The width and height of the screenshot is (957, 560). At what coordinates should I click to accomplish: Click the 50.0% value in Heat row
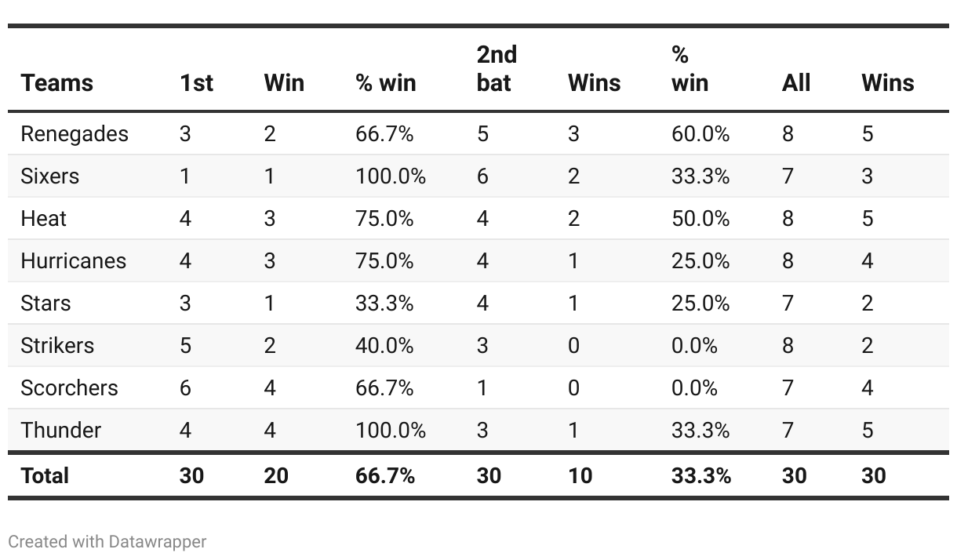click(700, 218)
